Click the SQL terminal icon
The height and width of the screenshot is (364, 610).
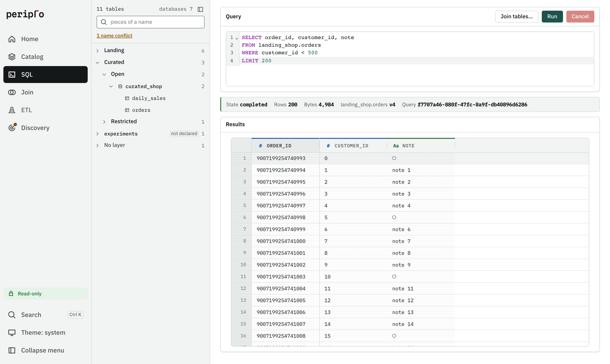(12, 75)
